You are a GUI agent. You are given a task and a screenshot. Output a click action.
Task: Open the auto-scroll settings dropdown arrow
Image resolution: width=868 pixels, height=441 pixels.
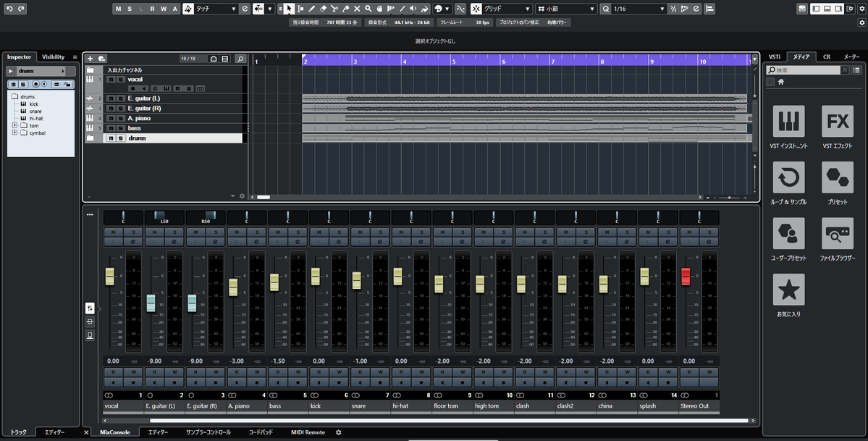(270, 9)
